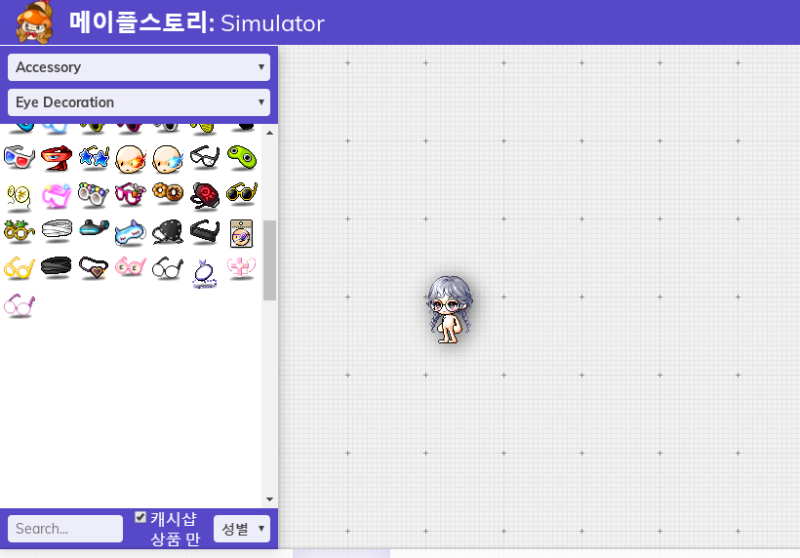
Task: Pick the flower-decorated round glasses
Action: [94, 195]
